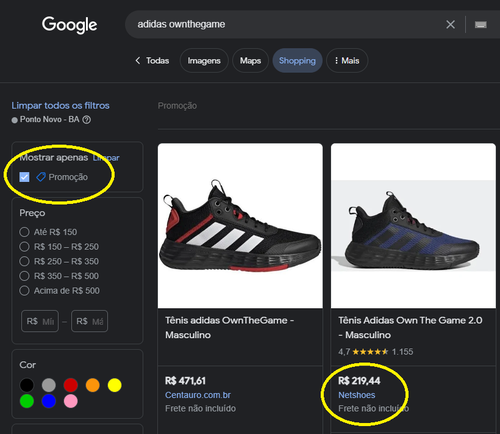The image size is (500, 434).
Task: Click the maximum price R$ field
Action: (89, 321)
